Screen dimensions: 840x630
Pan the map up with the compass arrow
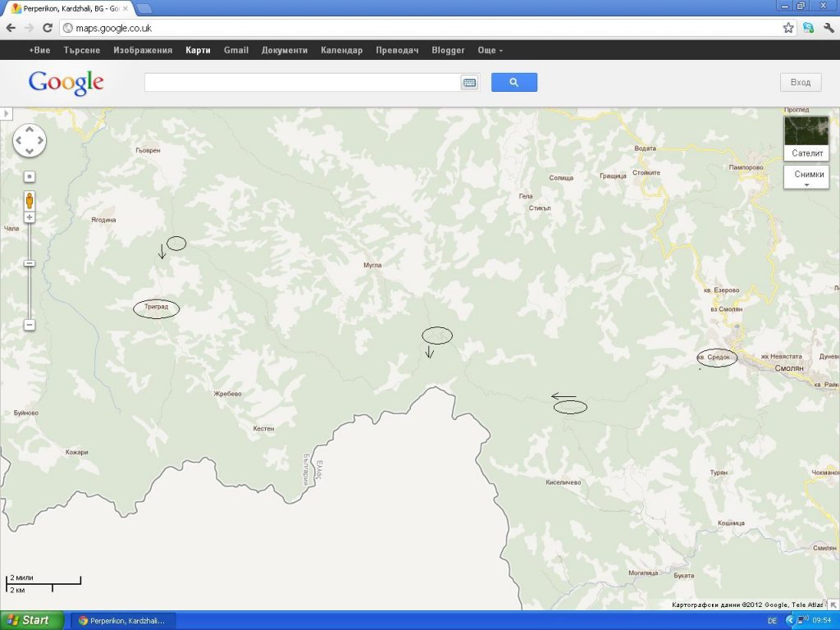click(30, 130)
